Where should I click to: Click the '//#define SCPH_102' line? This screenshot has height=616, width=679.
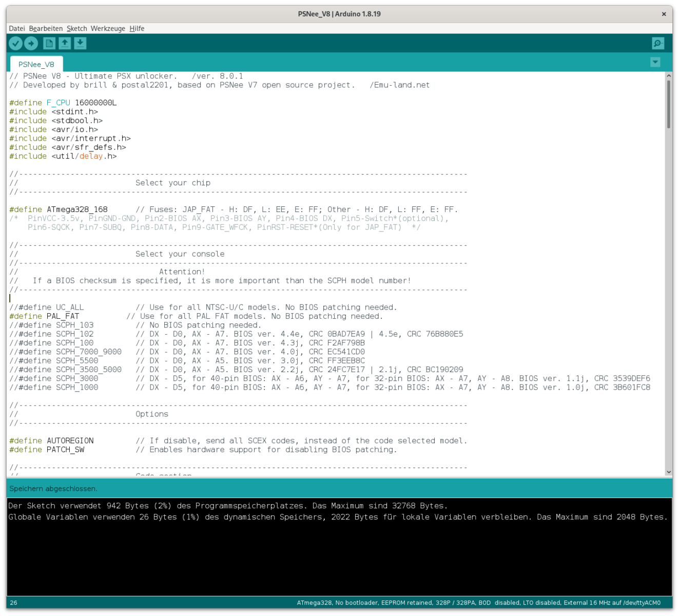(236, 334)
